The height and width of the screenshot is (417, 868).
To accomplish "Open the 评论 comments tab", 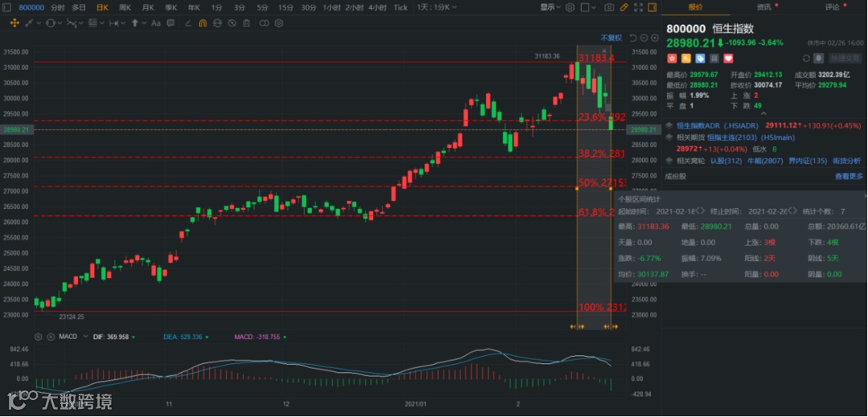I will pyautogui.click(x=833, y=7).
